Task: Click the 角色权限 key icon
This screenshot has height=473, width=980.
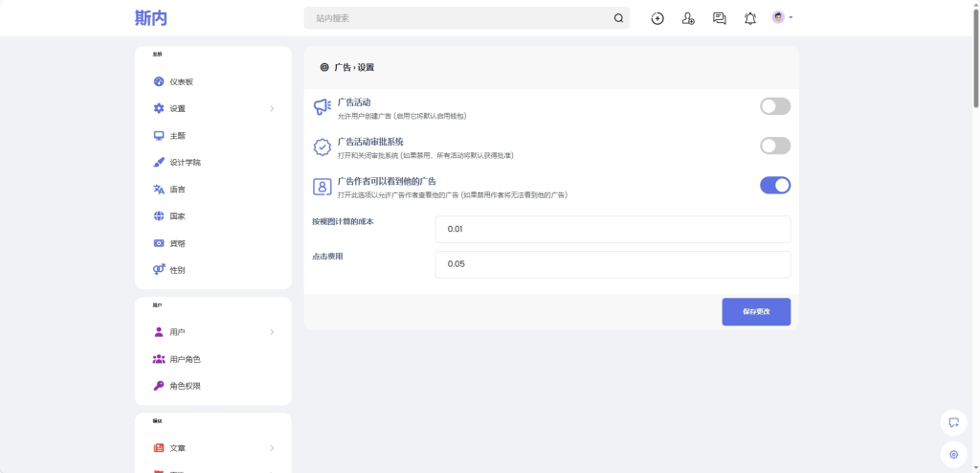Action: 159,386
